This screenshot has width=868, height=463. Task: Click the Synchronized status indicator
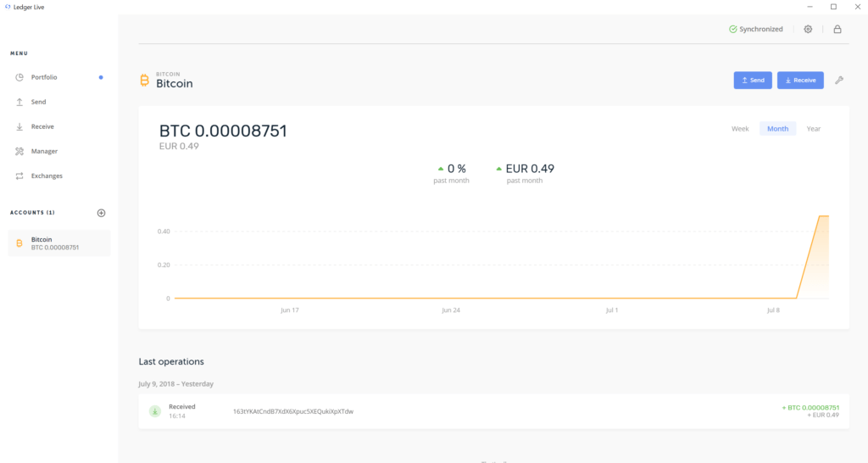[x=756, y=29]
